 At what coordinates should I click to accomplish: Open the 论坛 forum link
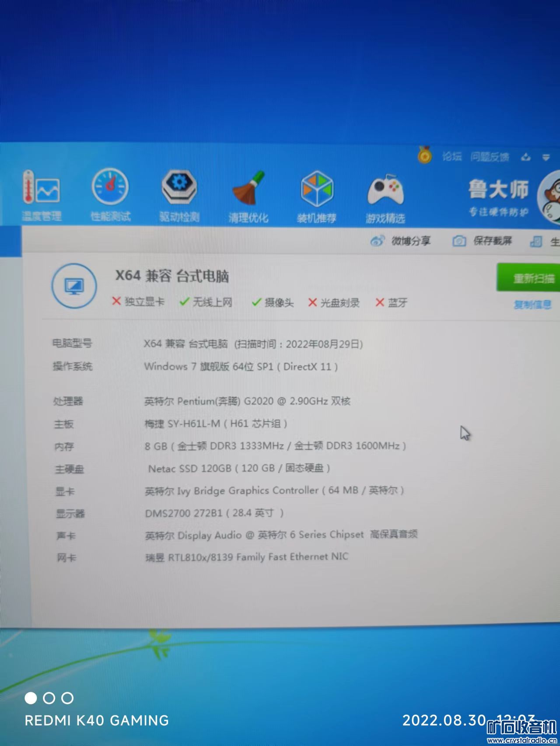click(x=452, y=156)
